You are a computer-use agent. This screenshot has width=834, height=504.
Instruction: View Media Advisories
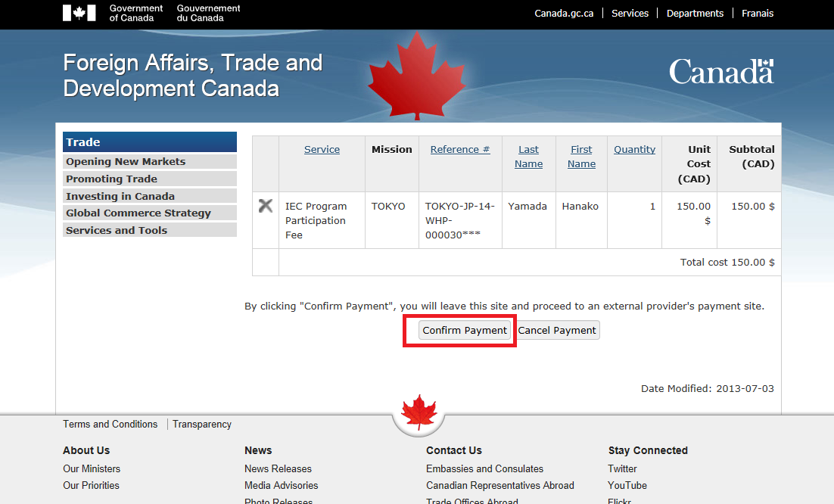click(281, 485)
